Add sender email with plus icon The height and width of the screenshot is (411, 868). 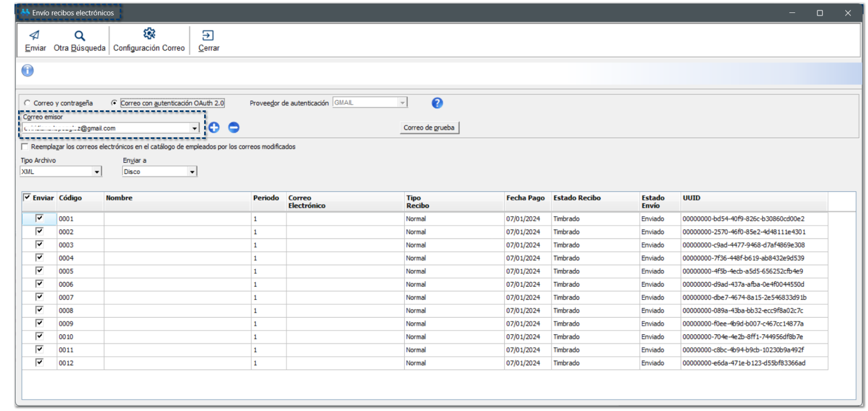[x=214, y=127]
